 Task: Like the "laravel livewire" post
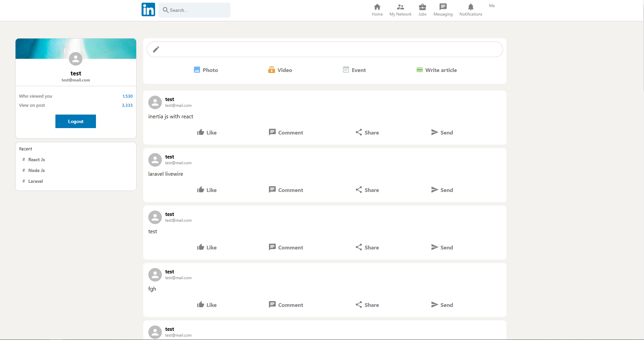tap(207, 190)
